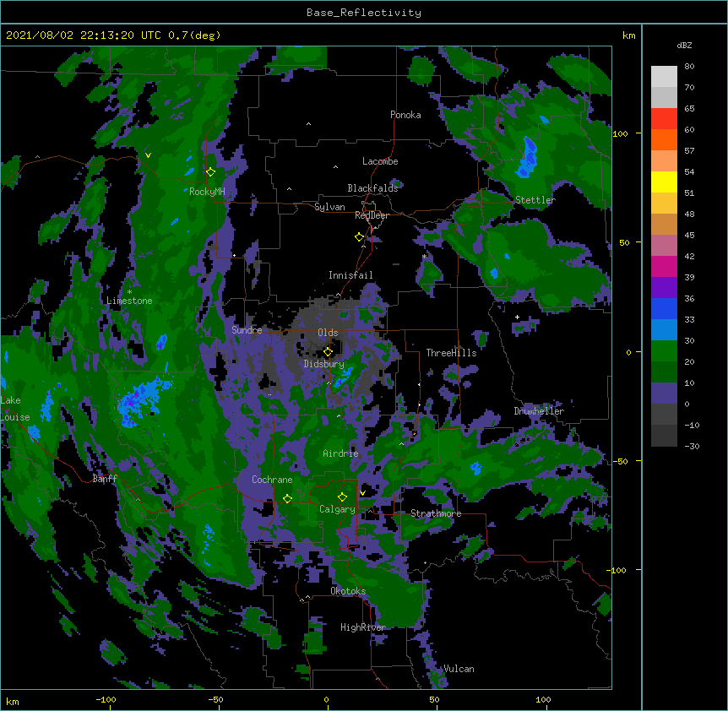The height and width of the screenshot is (711, 728).
Task: Select the yellow station marker under Cochrane
Action: 287,498
